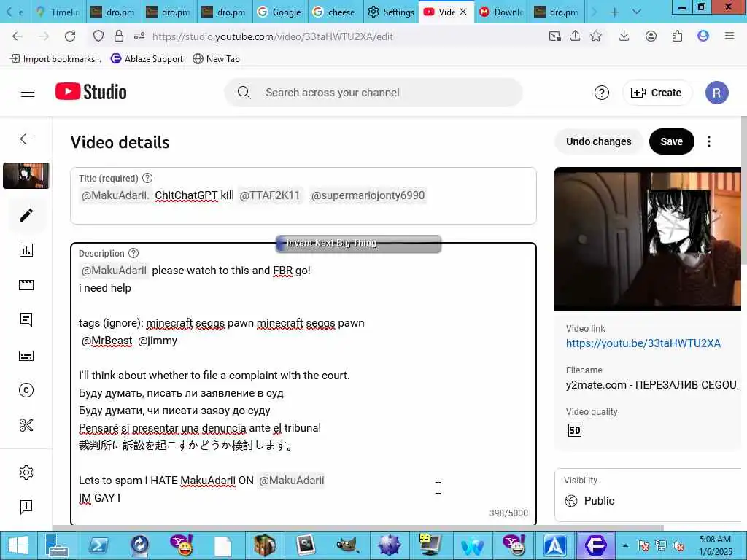The width and height of the screenshot is (747, 560).
Task: Click the tracking protection shield icon
Action: [x=98, y=36]
